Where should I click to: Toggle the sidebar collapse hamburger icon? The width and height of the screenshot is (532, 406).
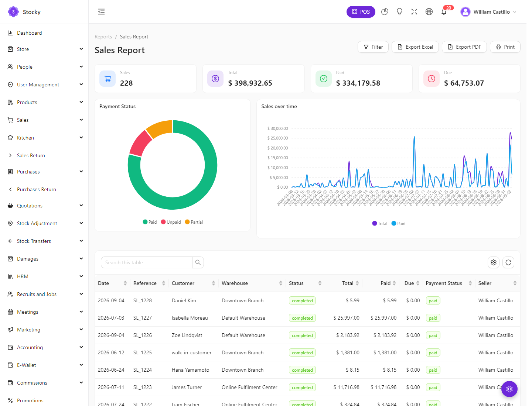[x=101, y=12]
